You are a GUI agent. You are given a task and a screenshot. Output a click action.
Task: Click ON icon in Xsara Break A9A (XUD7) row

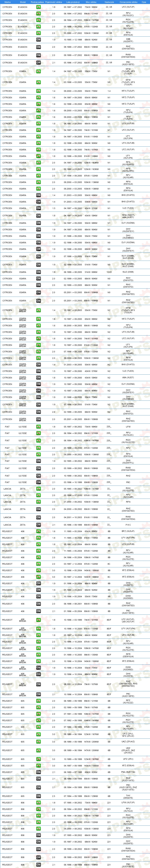[38, 378]
